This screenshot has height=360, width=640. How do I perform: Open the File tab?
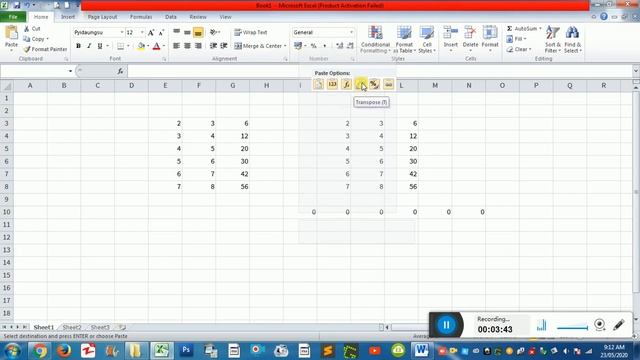click(13, 17)
